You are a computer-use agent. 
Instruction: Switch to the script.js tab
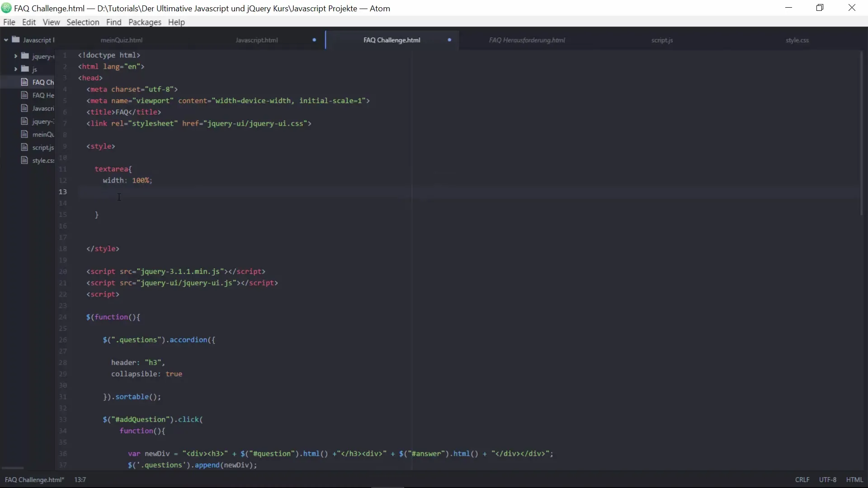click(x=662, y=40)
